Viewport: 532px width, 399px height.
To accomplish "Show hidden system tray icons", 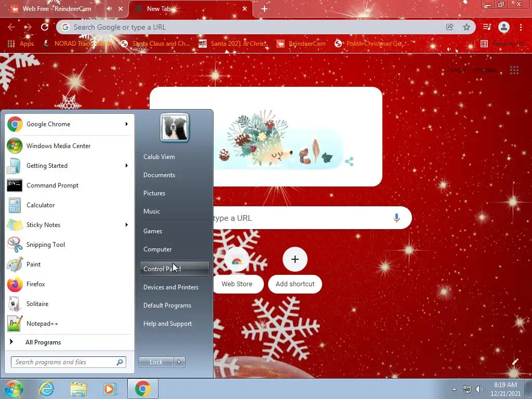I will pyautogui.click(x=454, y=389).
